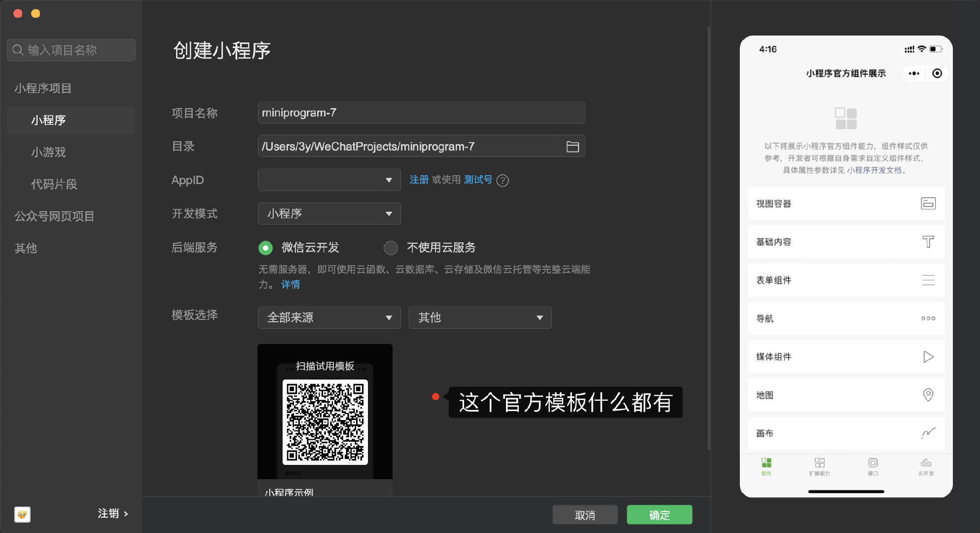Image resolution: width=980 pixels, height=533 pixels.
Task: Tap the 组件 tab icon in preview
Action: 766,462
